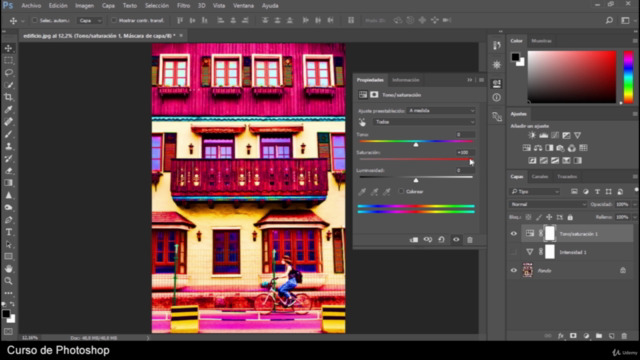Select the Trazados tab
640x360 pixels.
(x=567, y=176)
